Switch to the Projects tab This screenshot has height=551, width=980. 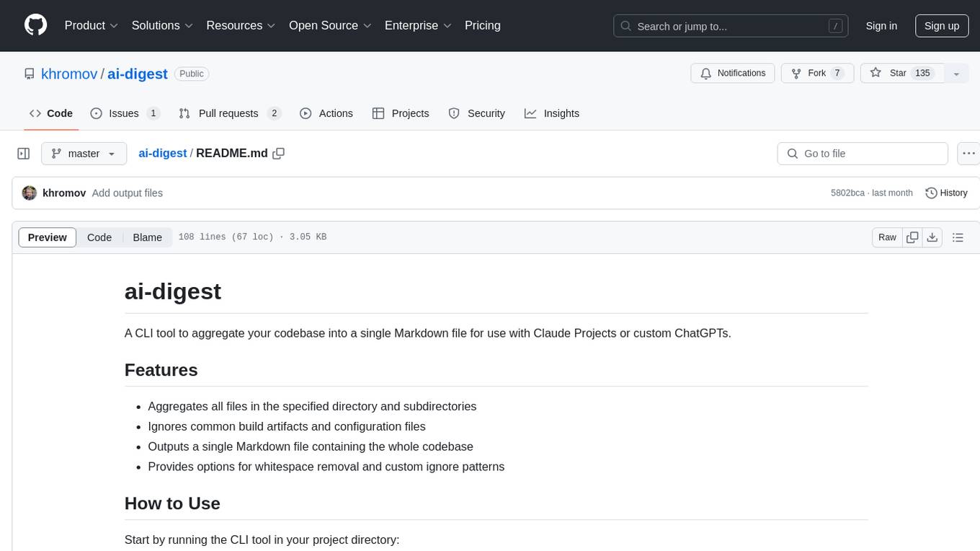[401, 113]
